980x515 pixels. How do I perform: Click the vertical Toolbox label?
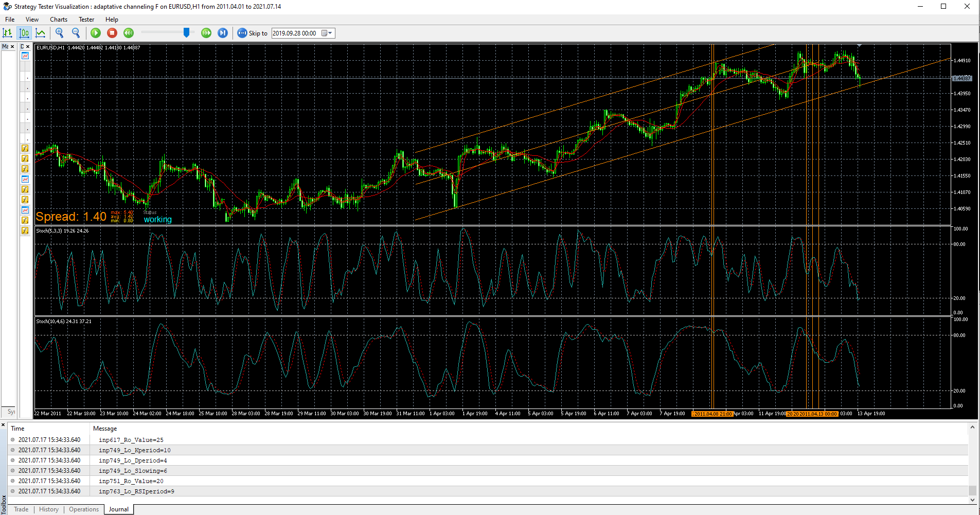[4, 504]
